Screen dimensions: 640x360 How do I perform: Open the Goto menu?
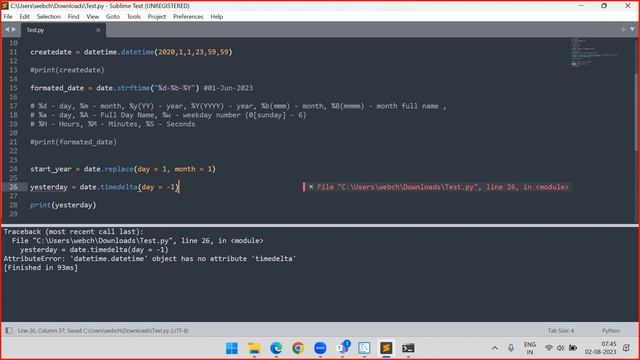113,17
